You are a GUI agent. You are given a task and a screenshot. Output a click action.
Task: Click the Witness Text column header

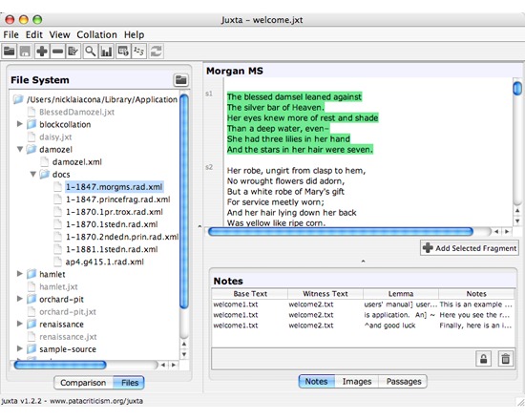[325, 294]
